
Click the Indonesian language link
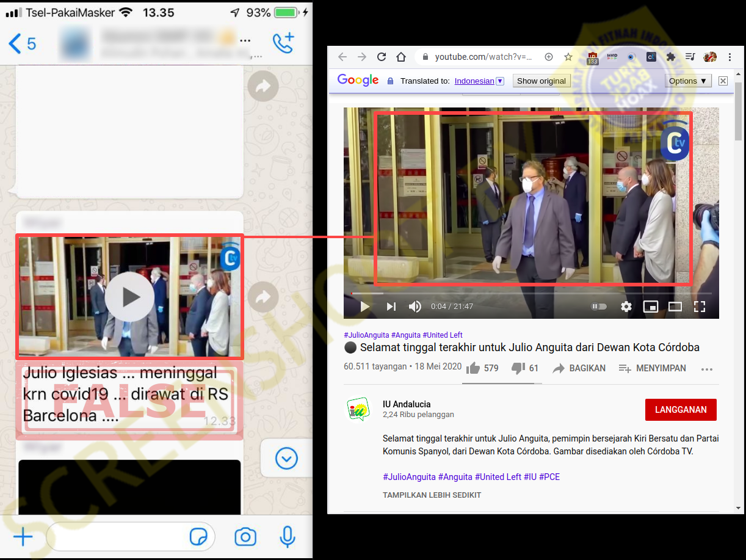tap(474, 81)
